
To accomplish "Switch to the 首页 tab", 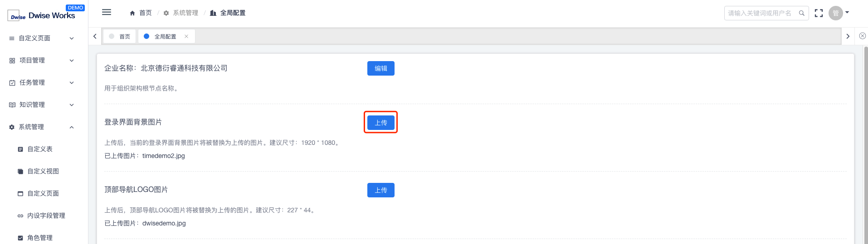I will pyautogui.click(x=120, y=36).
